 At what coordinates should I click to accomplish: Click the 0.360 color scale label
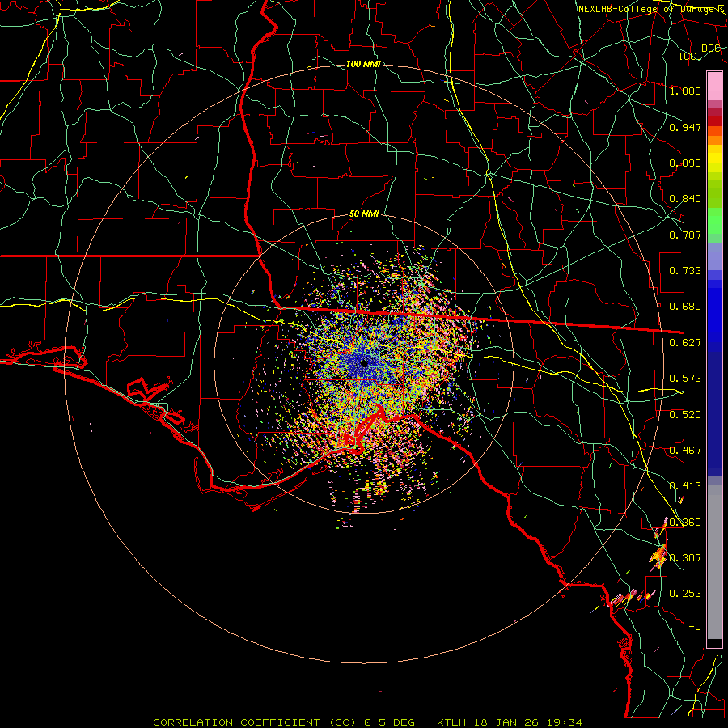(x=685, y=523)
